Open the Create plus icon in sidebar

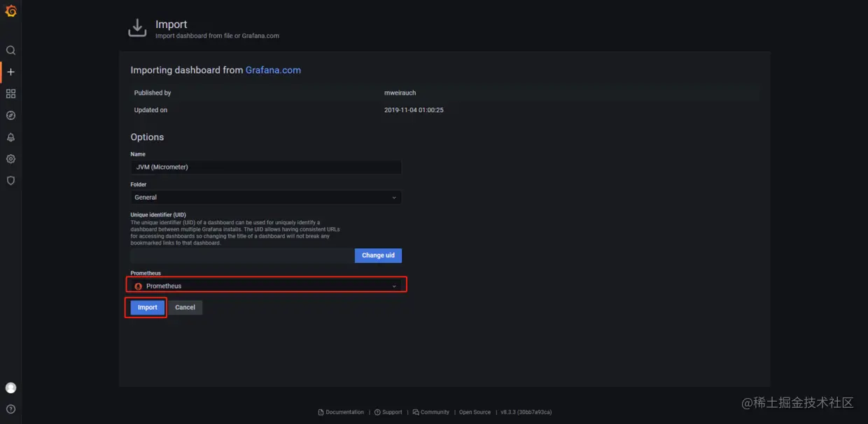click(10, 72)
